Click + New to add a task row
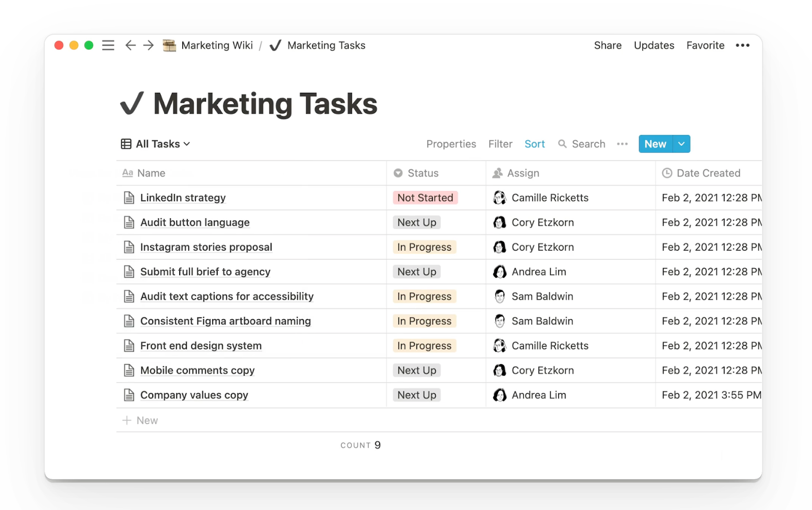The height and width of the screenshot is (510, 812). 140,420
